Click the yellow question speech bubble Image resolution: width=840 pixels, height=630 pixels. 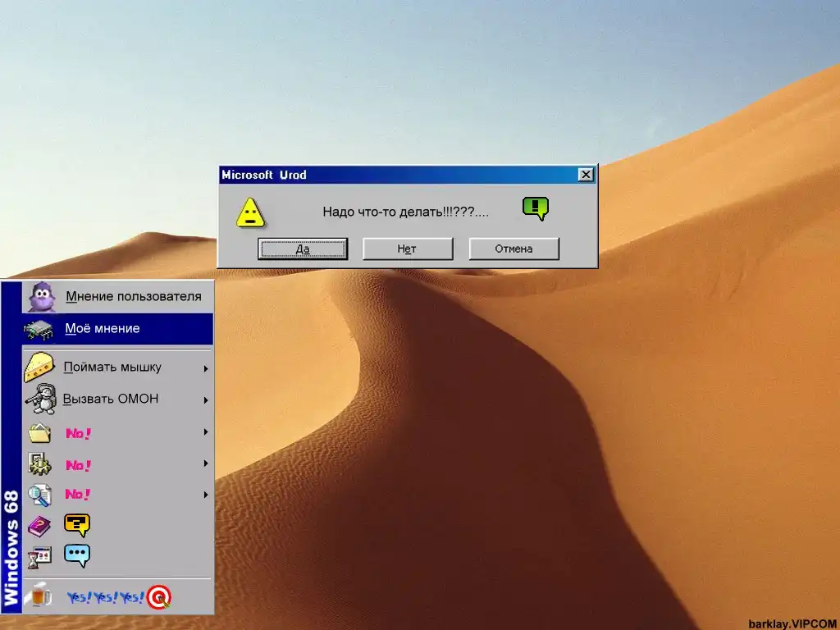click(77, 525)
